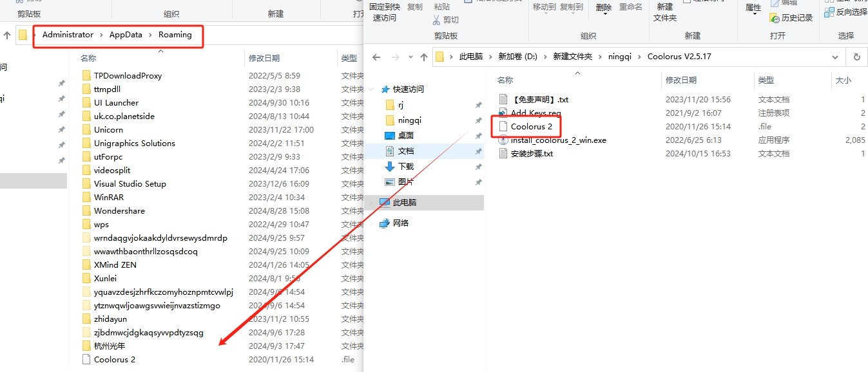Click the Add Keys.reg registry file icon
Image resolution: width=868 pixels, height=372 pixels.
click(x=504, y=113)
